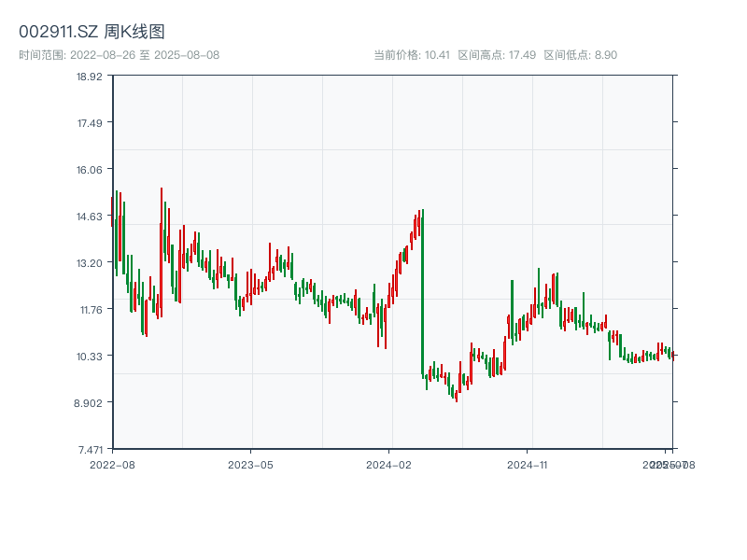Click the chart title 002911.SZ 周K线图
This screenshot has height=560, width=747.
tap(92, 32)
